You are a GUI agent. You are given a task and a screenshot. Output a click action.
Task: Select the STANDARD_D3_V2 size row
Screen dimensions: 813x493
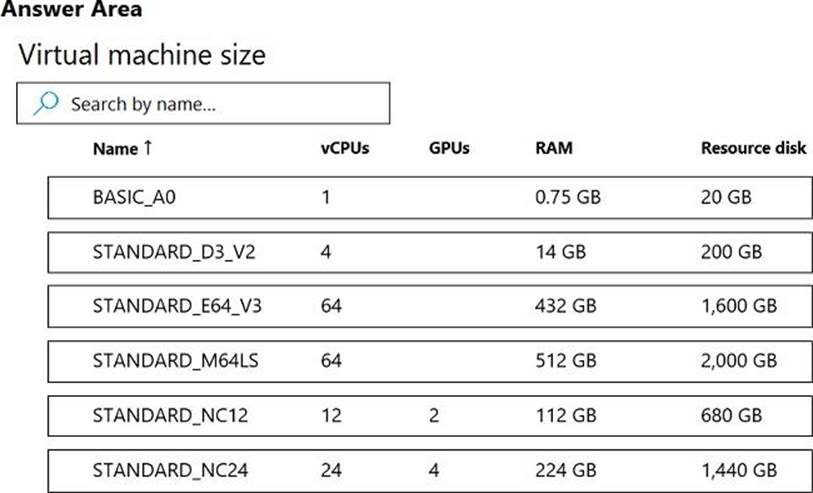pos(173,251)
